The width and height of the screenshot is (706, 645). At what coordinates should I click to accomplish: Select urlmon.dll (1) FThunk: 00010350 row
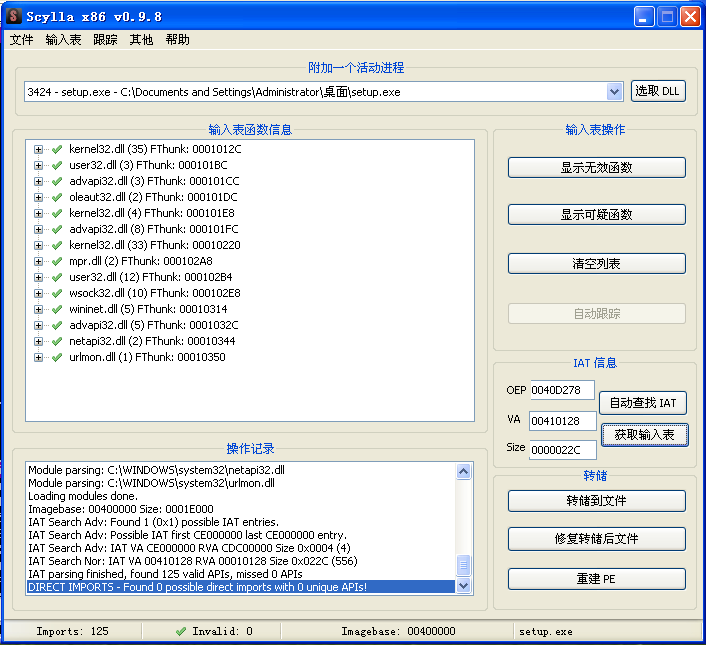pos(147,357)
